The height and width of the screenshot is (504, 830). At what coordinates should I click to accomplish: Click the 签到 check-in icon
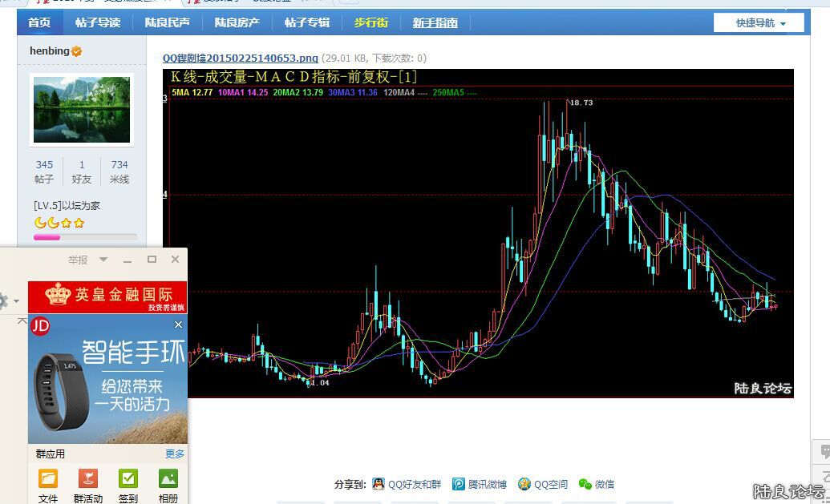click(x=128, y=479)
